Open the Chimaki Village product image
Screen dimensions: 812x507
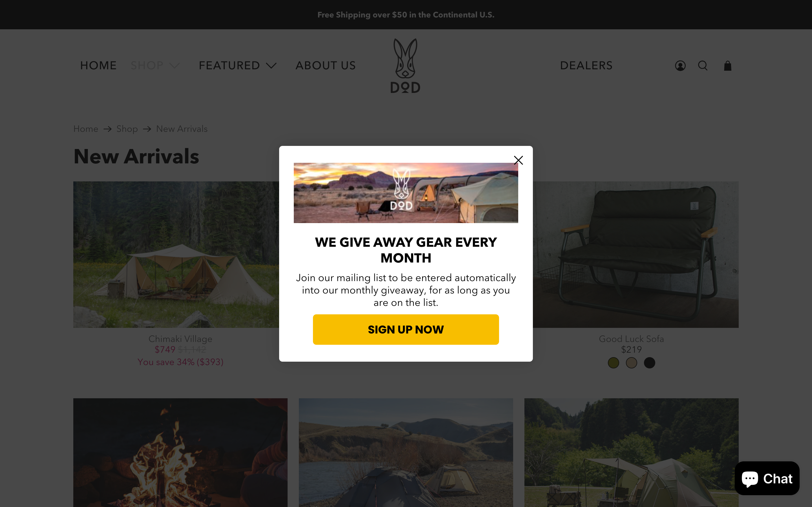pyautogui.click(x=176, y=255)
